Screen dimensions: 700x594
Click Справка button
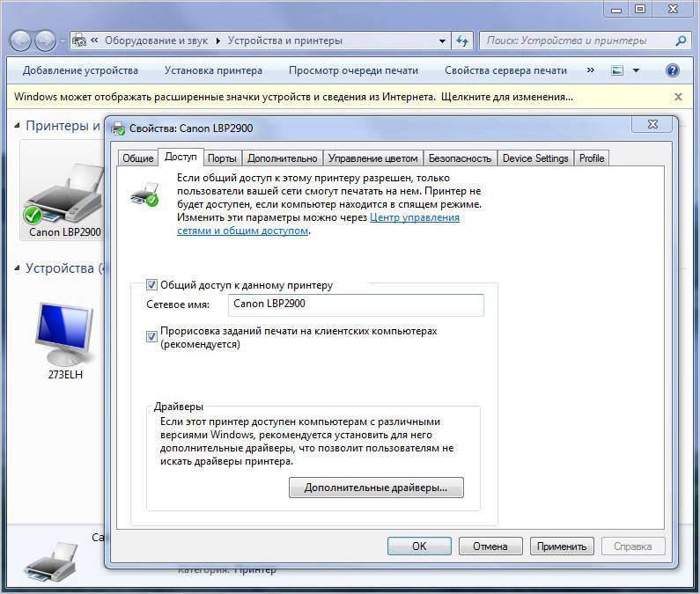coord(632,546)
